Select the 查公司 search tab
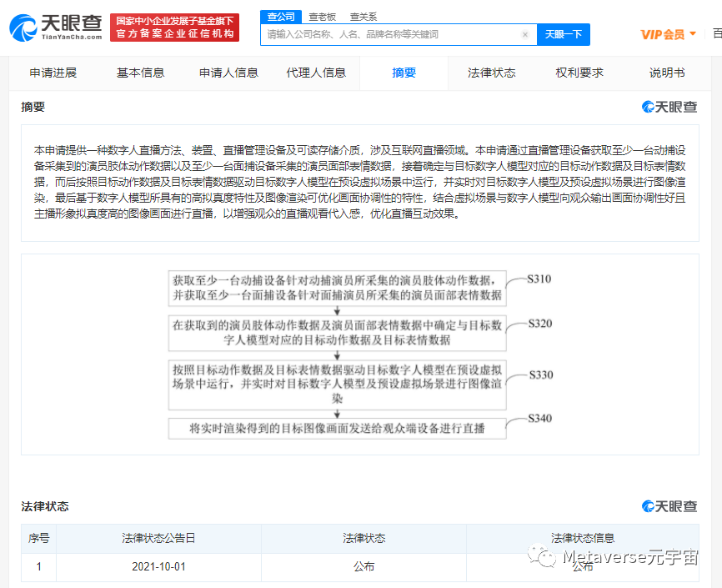This screenshot has width=722, height=588. 281,17
